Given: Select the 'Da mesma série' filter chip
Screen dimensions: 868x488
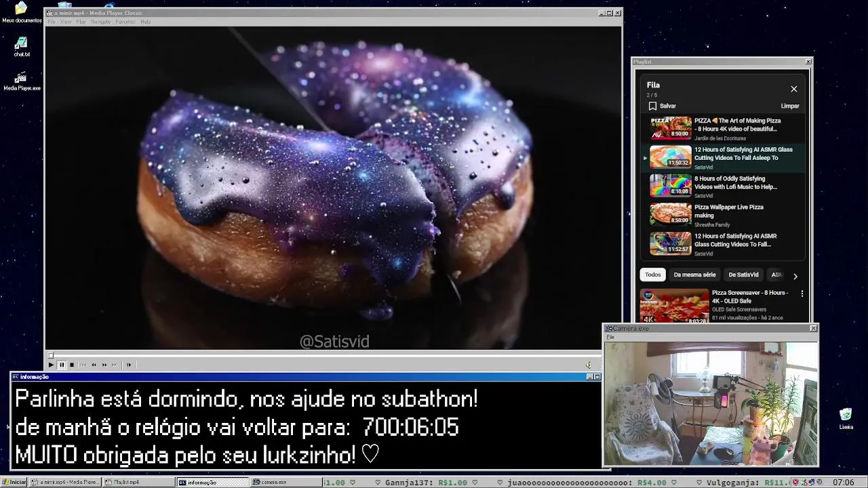Looking at the screenshot, I should point(695,274).
